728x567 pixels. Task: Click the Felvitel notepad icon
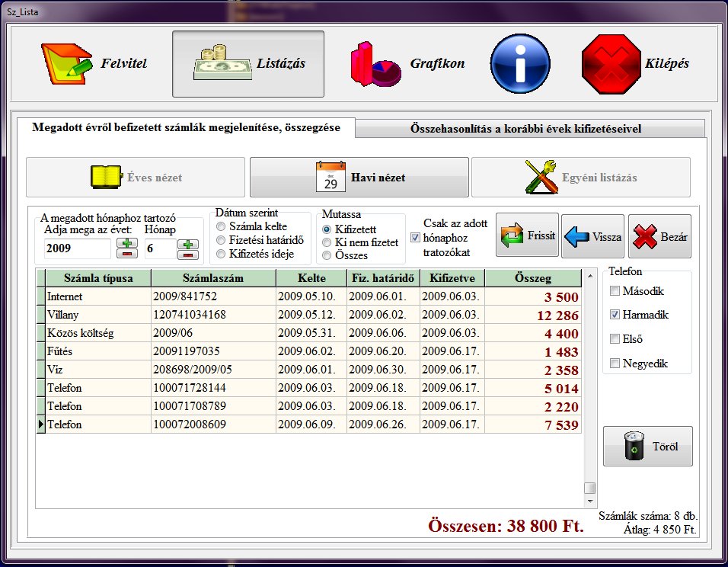(x=64, y=64)
